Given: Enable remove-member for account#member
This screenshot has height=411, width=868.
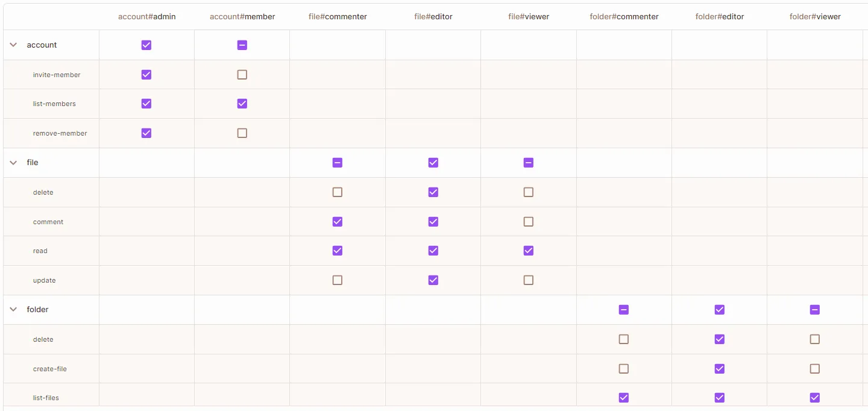Looking at the screenshot, I should [x=242, y=133].
